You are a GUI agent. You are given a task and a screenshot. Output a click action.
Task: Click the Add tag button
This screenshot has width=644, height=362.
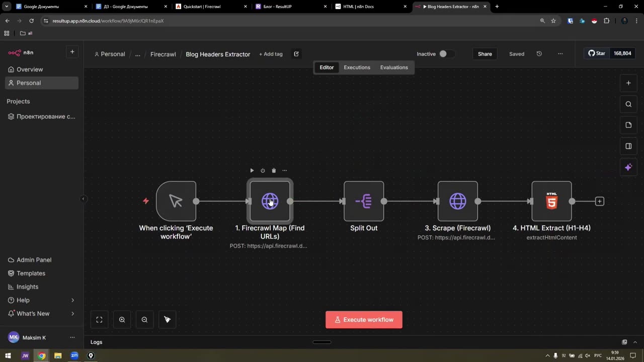tap(271, 54)
